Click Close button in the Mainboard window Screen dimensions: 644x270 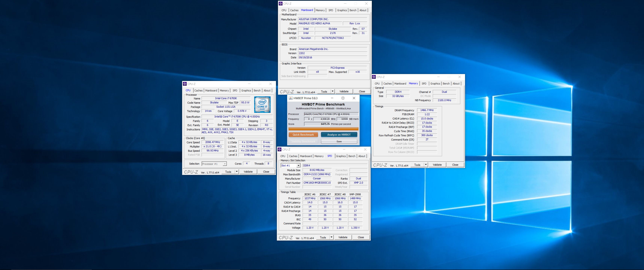coord(362,91)
